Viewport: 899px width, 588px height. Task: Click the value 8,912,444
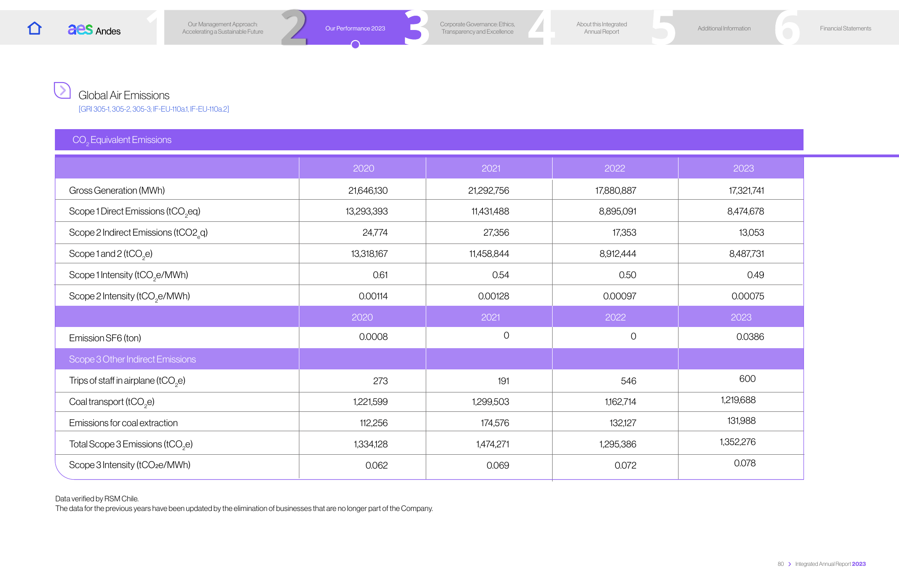[x=618, y=254]
